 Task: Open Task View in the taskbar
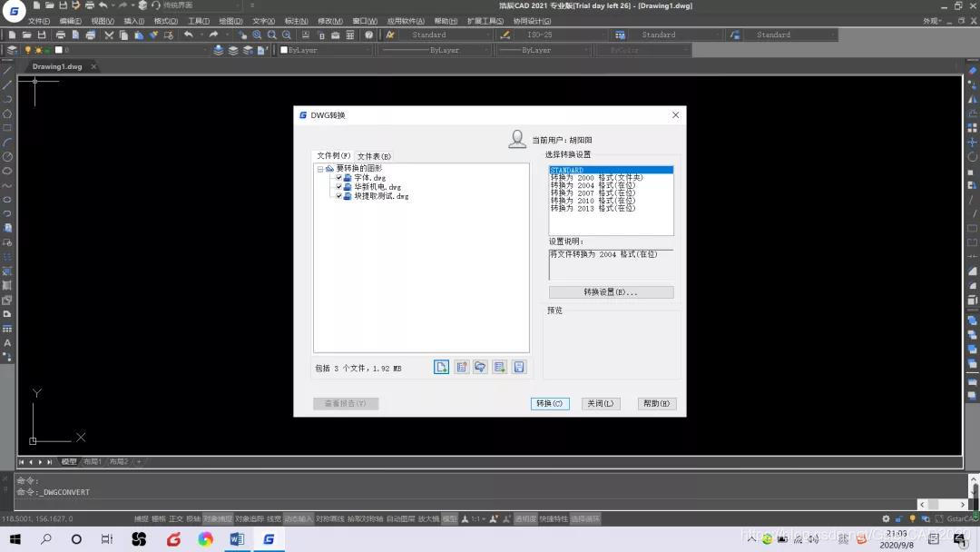tap(107, 539)
